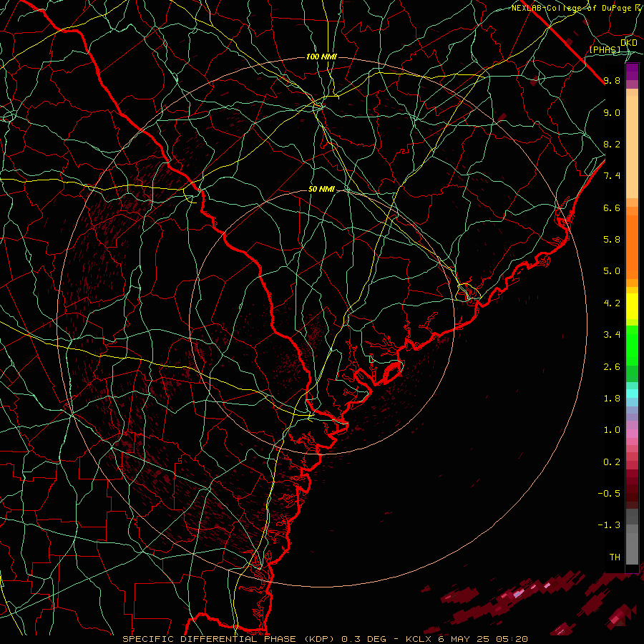Viewport: 644px width, 644px height.
Task: Click the 1.8 value on the color scale
Action: 612,399
